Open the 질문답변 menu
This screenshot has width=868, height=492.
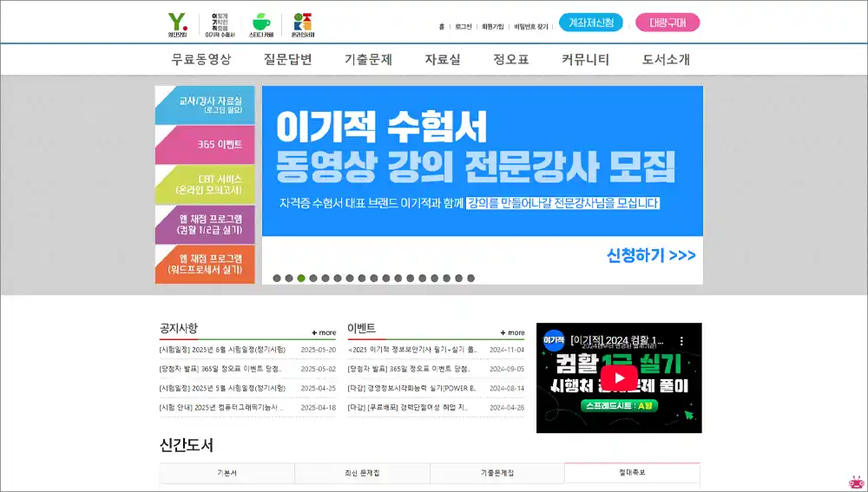click(x=288, y=59)
